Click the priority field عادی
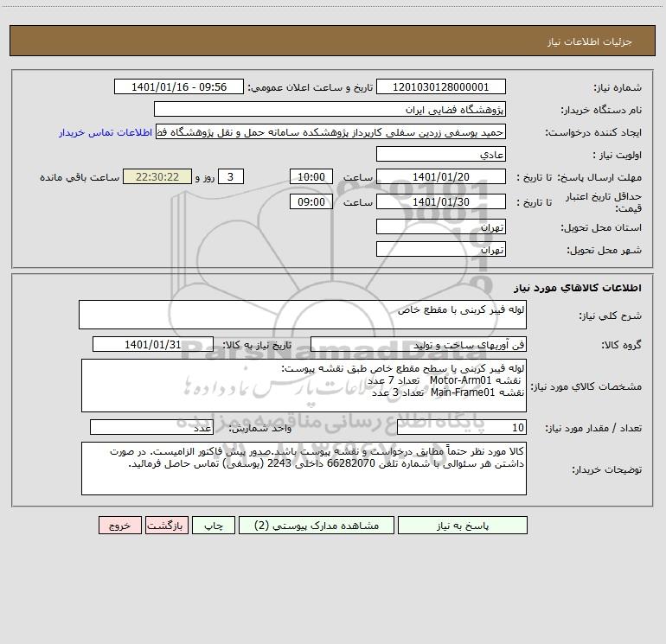Image resolution: width=666 pixels, height=644 pixels. [441, 154]
